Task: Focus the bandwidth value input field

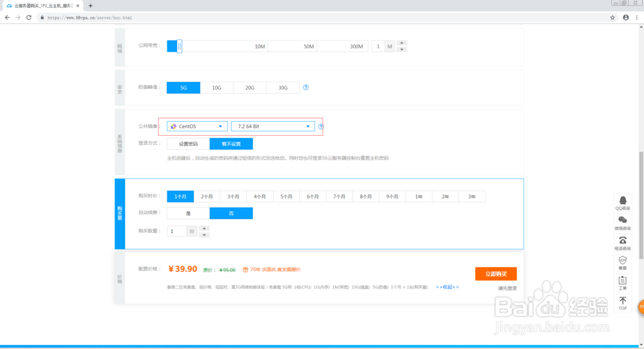Action: [x=378, y=46]
